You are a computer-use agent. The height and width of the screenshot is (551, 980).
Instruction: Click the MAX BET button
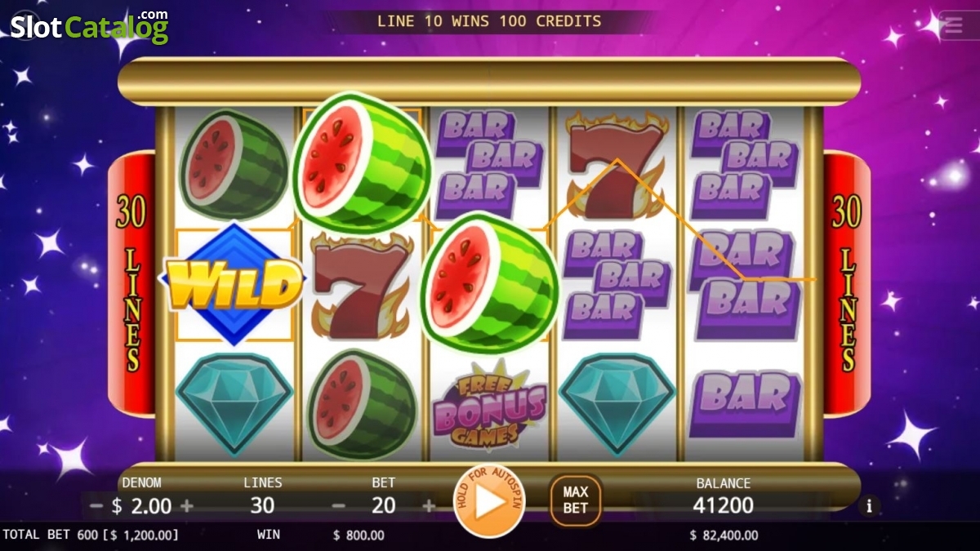tap(576, 500)
